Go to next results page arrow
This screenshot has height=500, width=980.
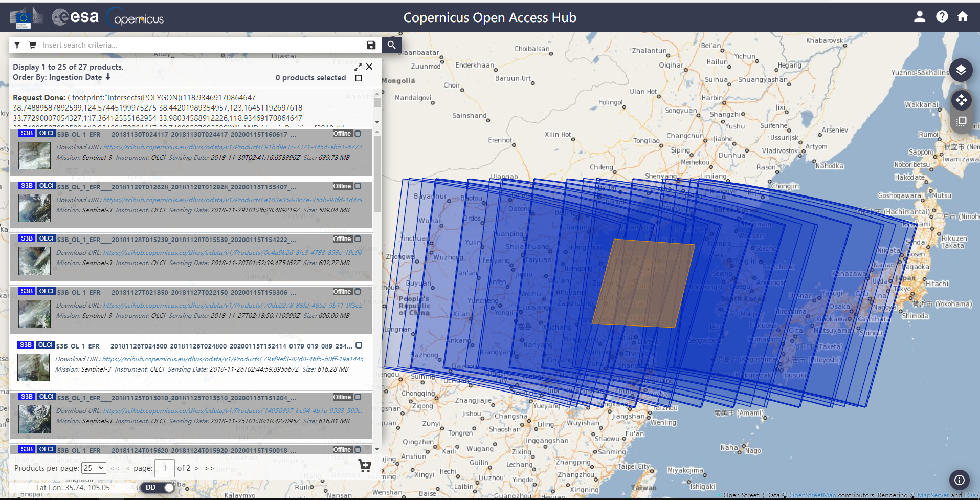[196, 468]
